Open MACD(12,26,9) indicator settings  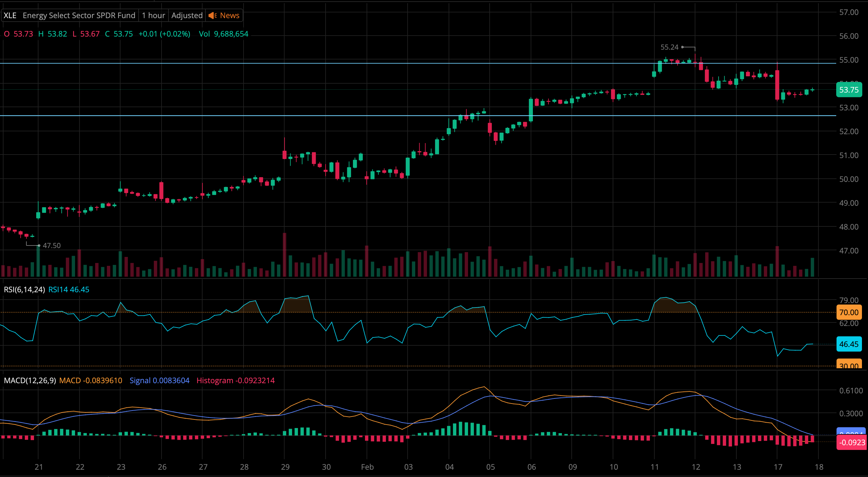click(30, 381)
